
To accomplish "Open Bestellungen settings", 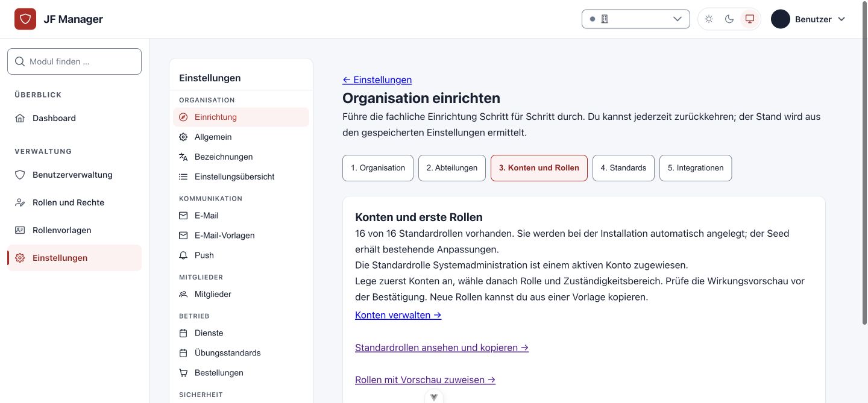I will point(241,372).
